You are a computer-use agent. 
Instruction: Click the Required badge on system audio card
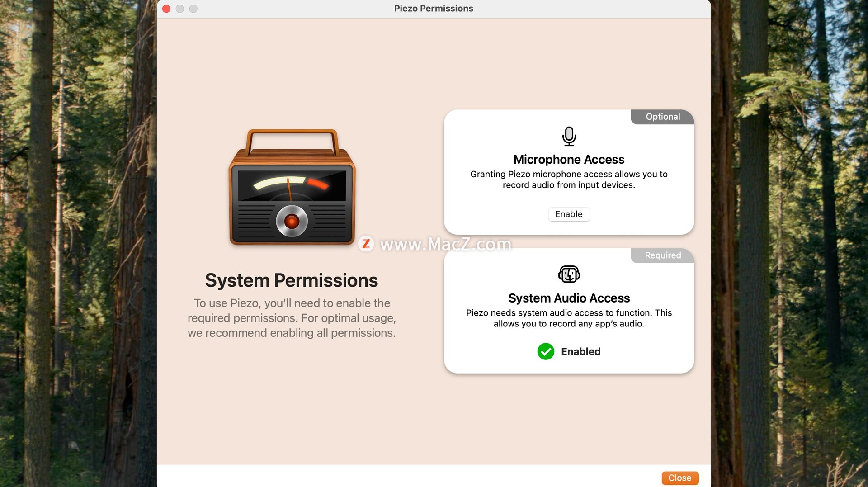(x=662, y=255)
